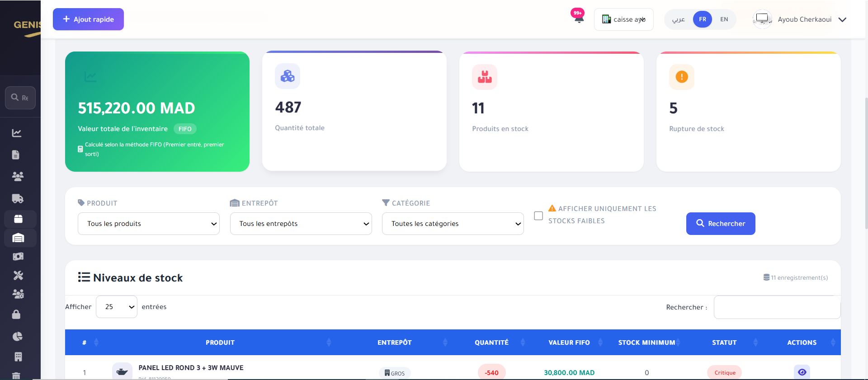Focus the sidebar search field
Screen dimensions: 868x380
[x=20, y=98]
